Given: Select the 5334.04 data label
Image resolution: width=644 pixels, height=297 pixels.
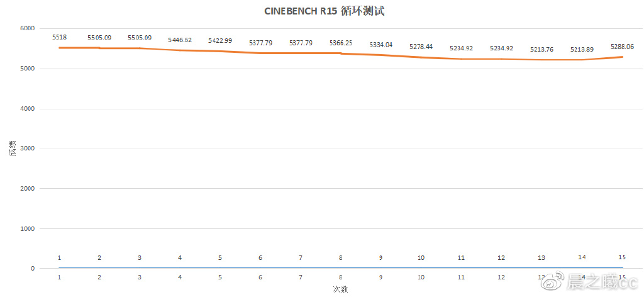Looking at the screenshot, I should click(x=381, y=44).
